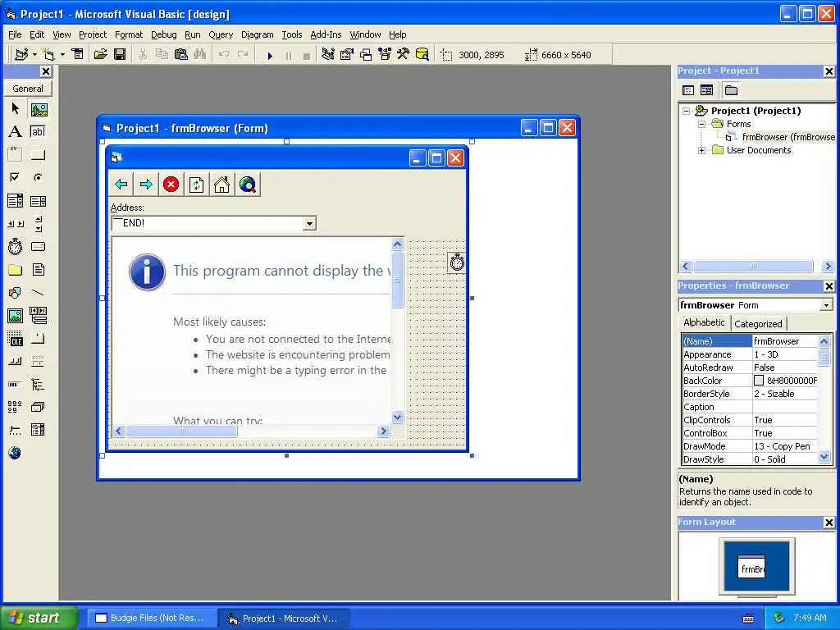The image size is (840, 630).
Task: Click the Project panel scroll-right arrow
Action: click(x=829, y=267)
